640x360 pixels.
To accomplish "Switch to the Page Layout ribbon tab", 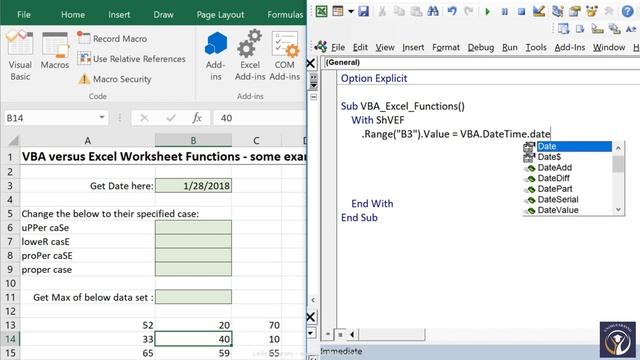I will click(220, 14).
